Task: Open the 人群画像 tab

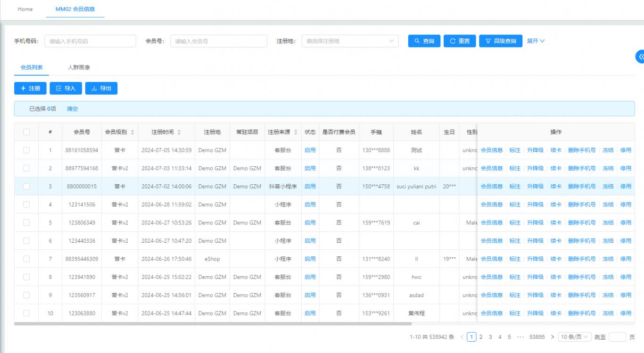Action: tap(79, 67)
